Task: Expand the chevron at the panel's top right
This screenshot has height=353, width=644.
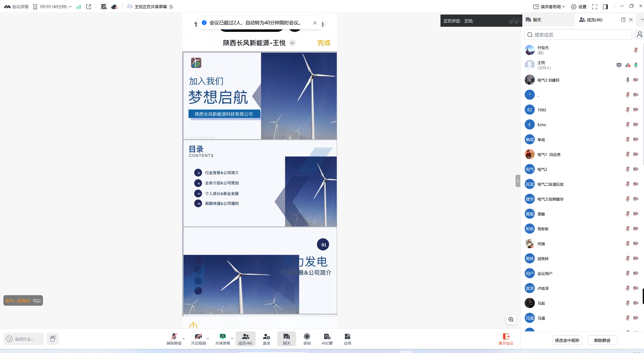Action: click(x=641, y=20)
